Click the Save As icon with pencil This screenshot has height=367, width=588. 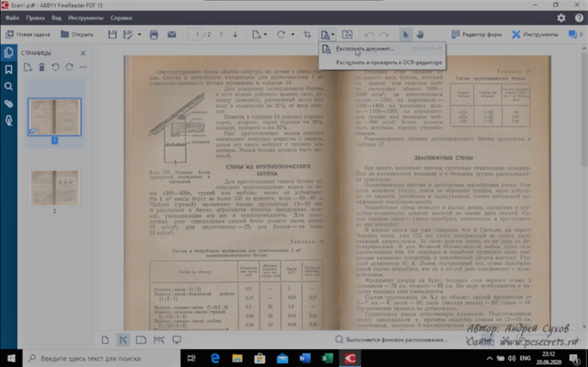[128, 34]
